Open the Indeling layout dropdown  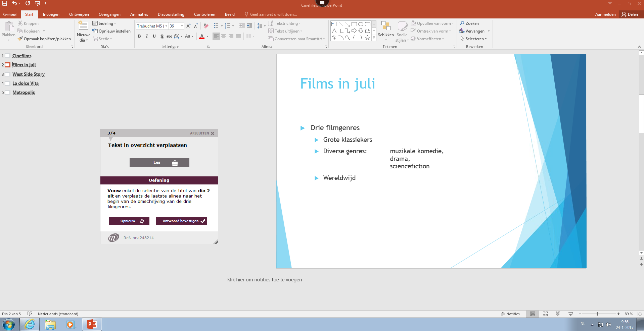tap(104, 23)
